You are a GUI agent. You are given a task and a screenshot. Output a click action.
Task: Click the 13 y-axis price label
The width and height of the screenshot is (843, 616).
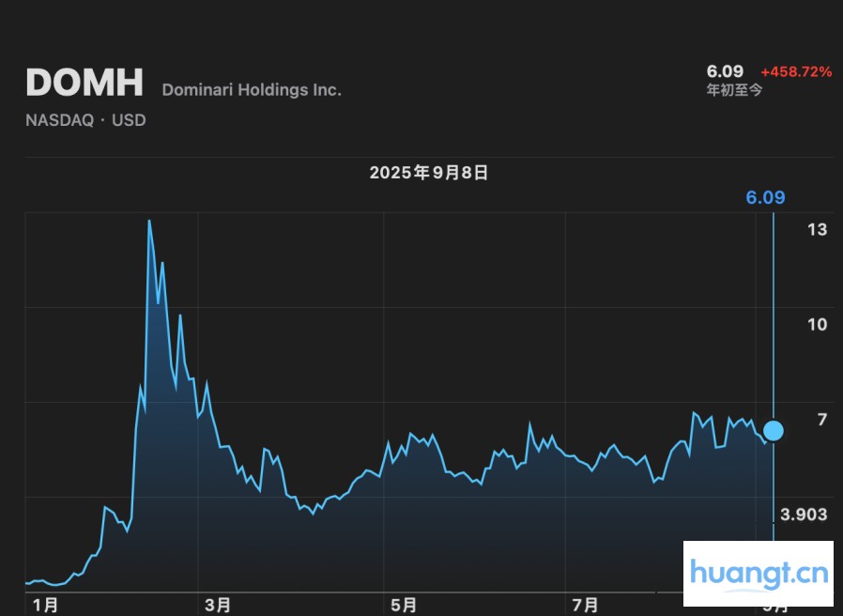point(817,229)
